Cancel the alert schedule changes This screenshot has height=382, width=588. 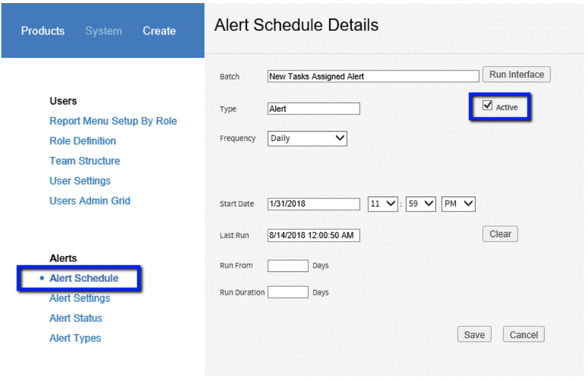tap(524, 334)
